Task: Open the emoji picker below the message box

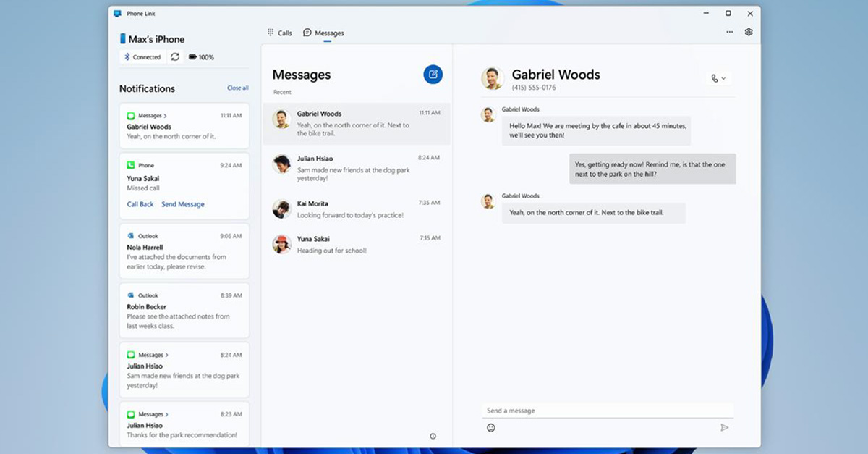Action: 491,428
